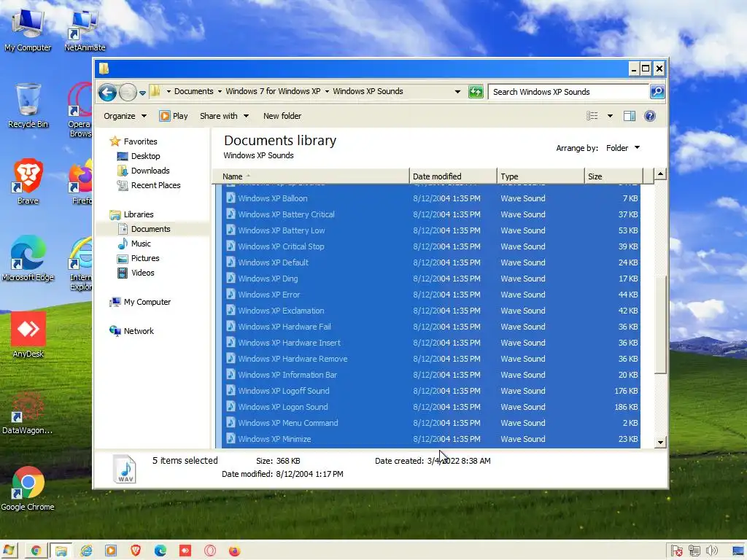Click Windows 7 for Windows XP breadcrumb
Viewport: 747px width, 560px height.
click(x=273, y=91)
